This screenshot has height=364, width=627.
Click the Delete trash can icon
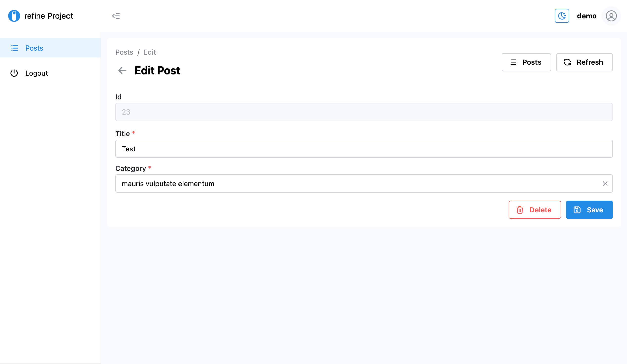(520, 210)
